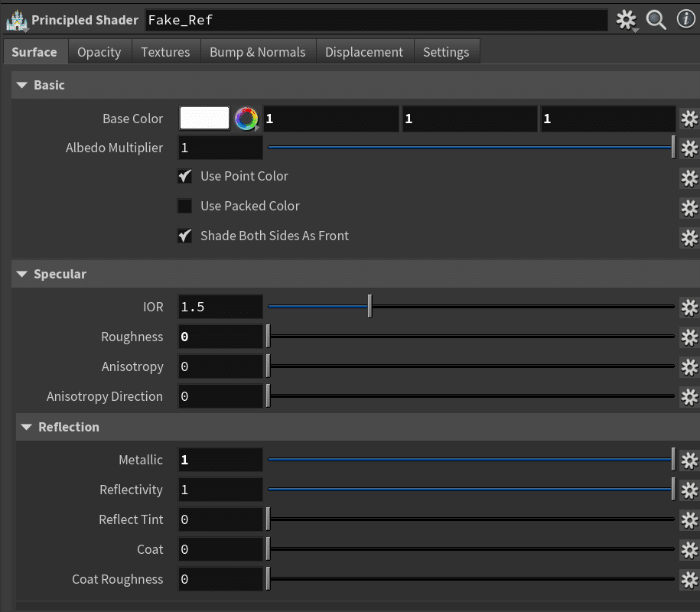Open the gear menu next to the node name

[627, 20]
